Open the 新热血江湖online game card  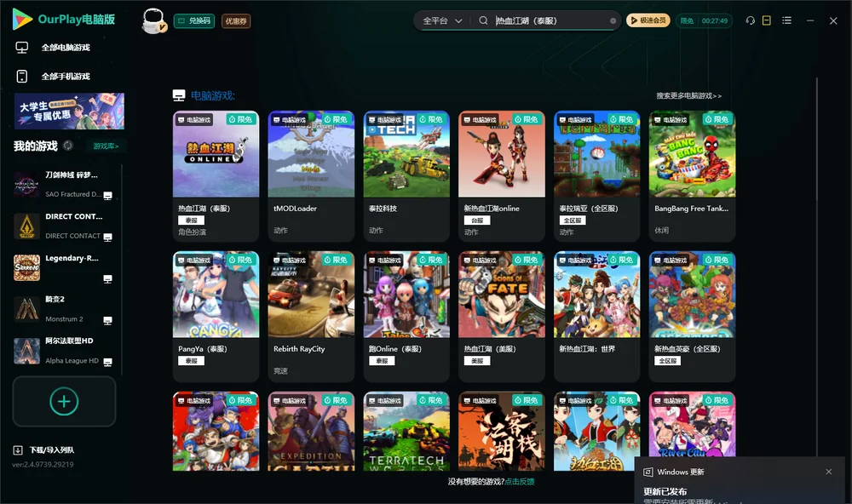[502, 176]
